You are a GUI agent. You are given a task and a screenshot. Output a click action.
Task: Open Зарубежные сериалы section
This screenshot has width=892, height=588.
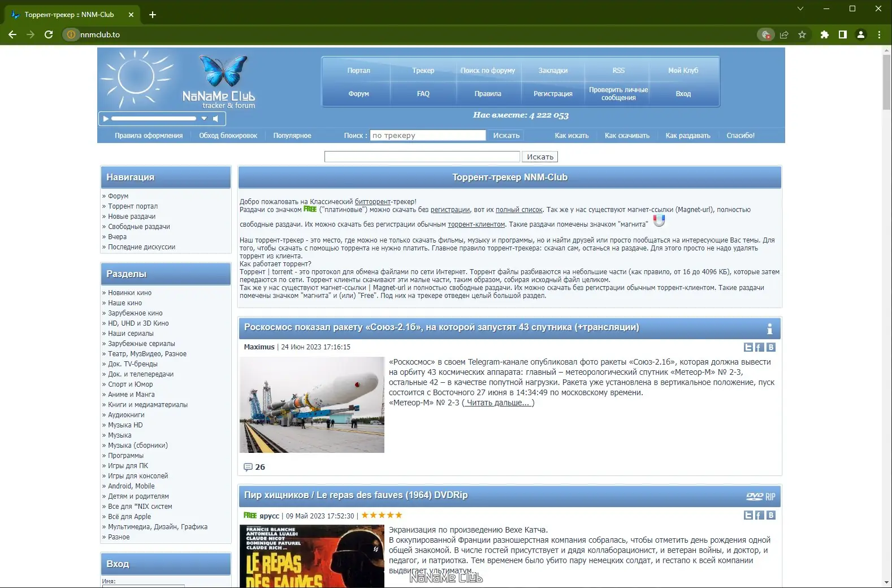141,344
